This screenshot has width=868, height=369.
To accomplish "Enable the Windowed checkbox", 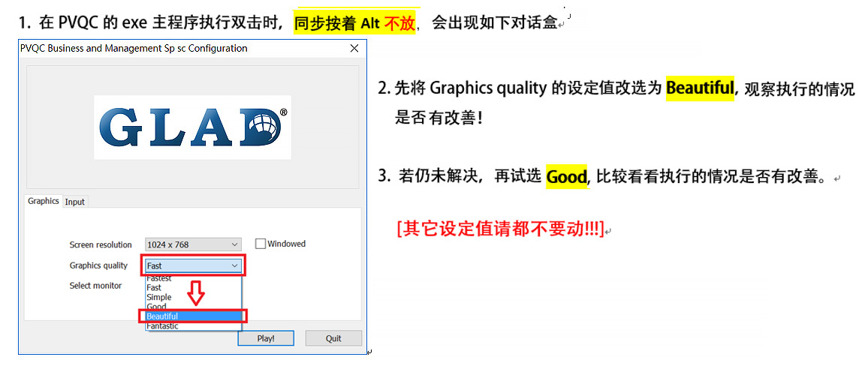I will coord(261,244).
